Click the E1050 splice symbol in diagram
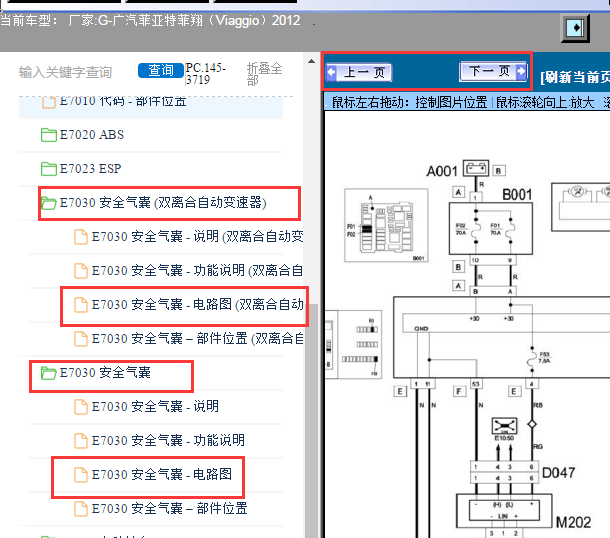The height and width of the screenshot is (538, 610). pyautogui.click(x=504, y=426)
